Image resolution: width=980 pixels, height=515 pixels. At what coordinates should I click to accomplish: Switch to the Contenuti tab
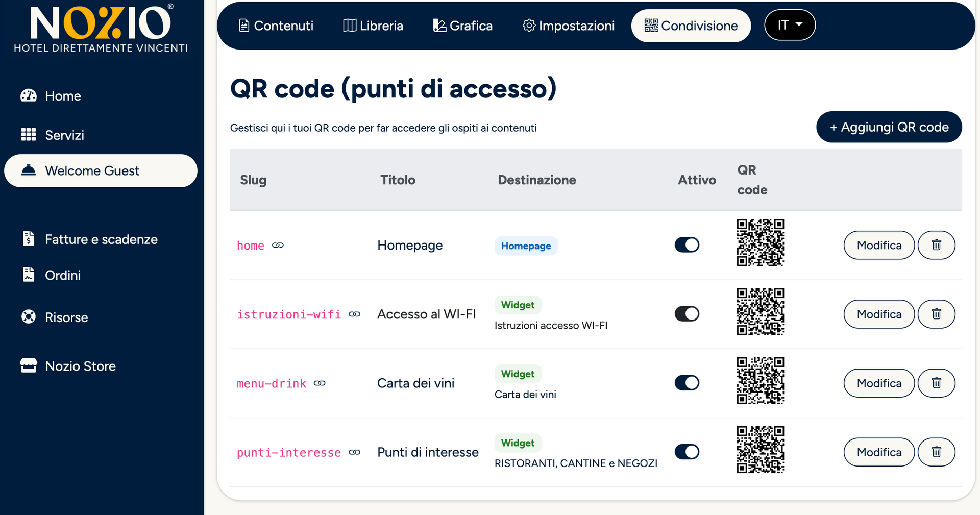(x=276, y=26)
